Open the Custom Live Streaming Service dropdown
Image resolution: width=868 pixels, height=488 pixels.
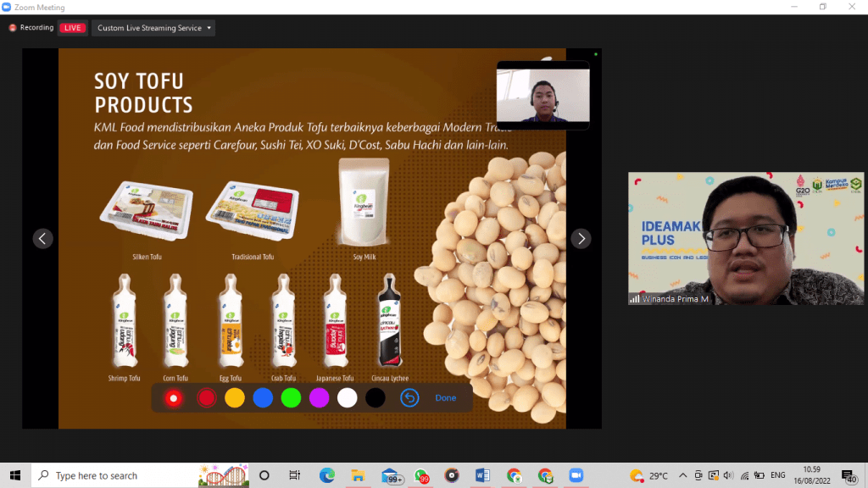[153, 28]
